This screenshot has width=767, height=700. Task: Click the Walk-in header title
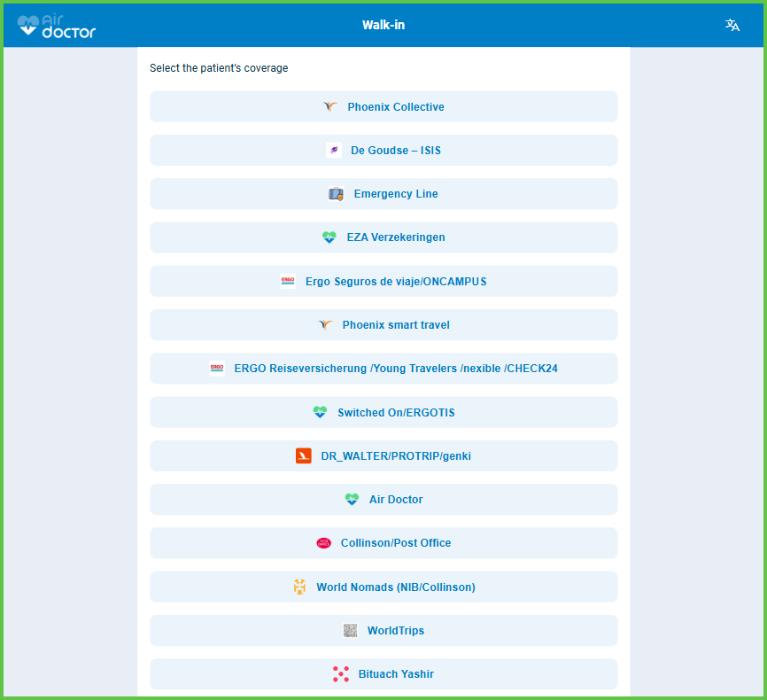pyautogui.click(x=383, y=25)
